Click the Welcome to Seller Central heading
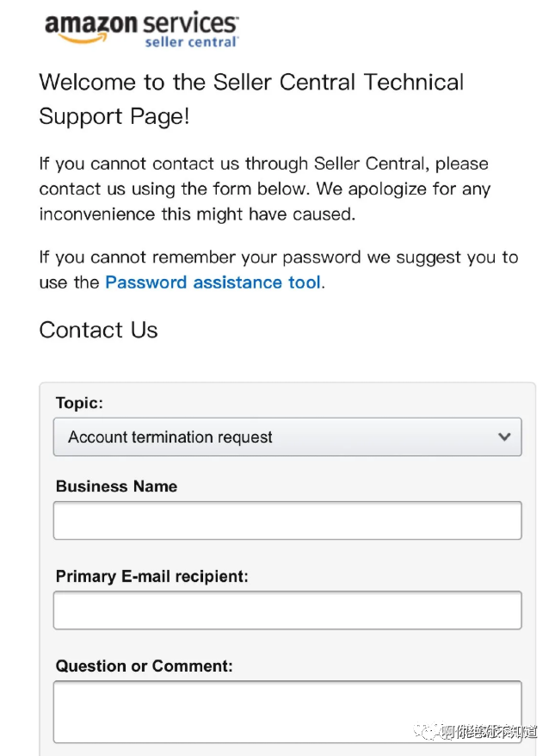Image resolution: width=555 pixels, height=756 pixels. (251, 99)
